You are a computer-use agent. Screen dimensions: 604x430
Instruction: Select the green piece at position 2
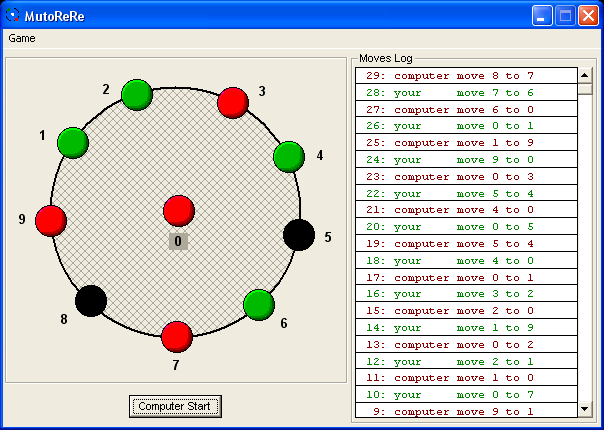136,95
